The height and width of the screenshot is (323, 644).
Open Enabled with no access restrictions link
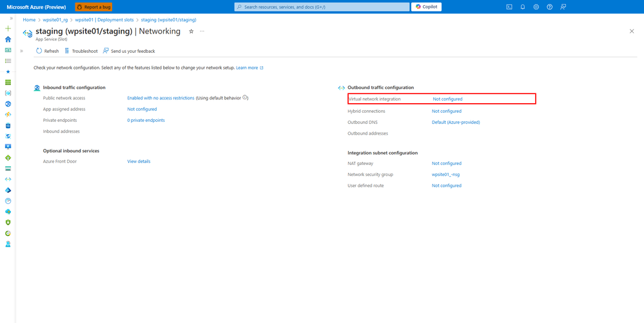point(161,98)
